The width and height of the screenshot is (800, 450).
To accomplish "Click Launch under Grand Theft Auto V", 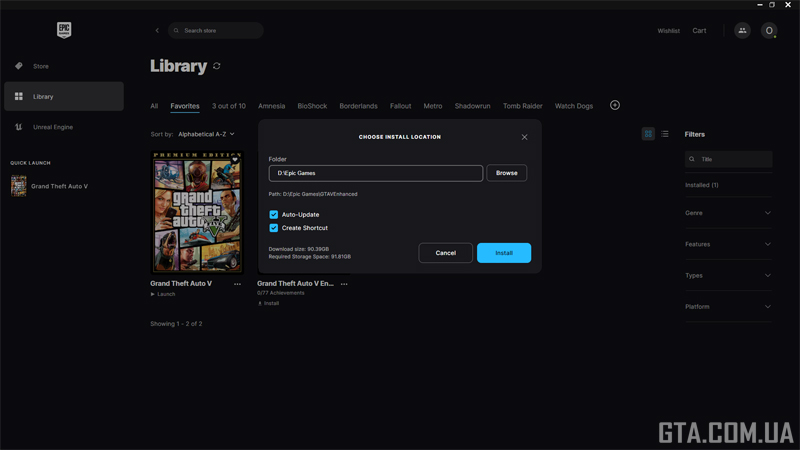I will point(163,294).
